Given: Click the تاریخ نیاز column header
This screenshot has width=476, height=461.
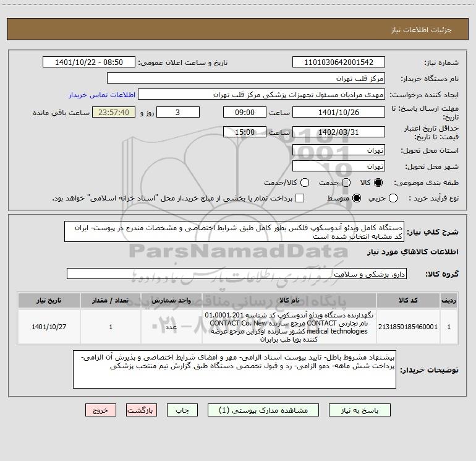Looking at the screenshot, I should coord(49,300).
